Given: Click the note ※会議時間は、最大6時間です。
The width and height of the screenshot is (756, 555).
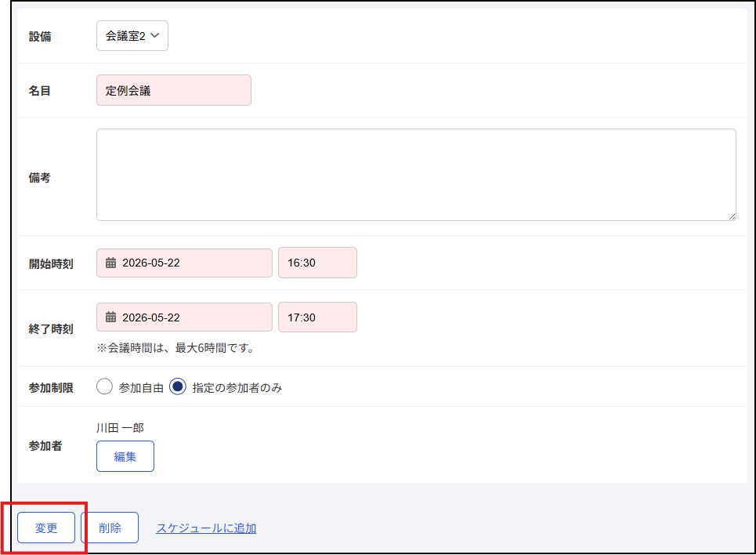Looking at the screenshot, I should coord(175,348).
